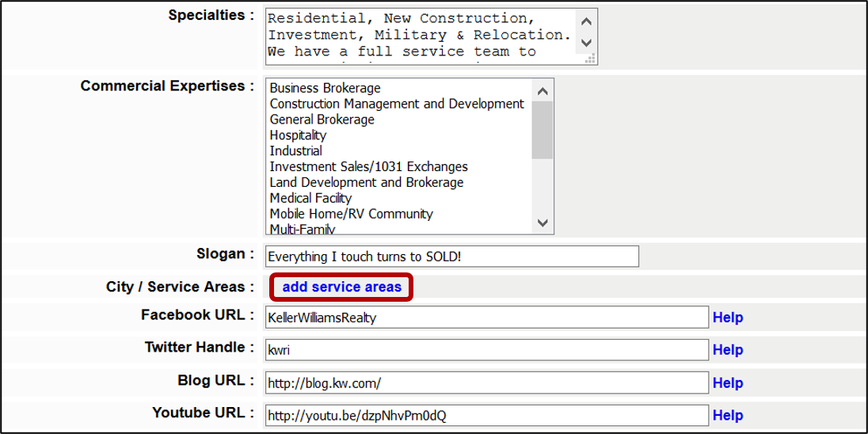Open Help link for Facebook URL
This screenshot has width=868, height=434.
(727, 318)
